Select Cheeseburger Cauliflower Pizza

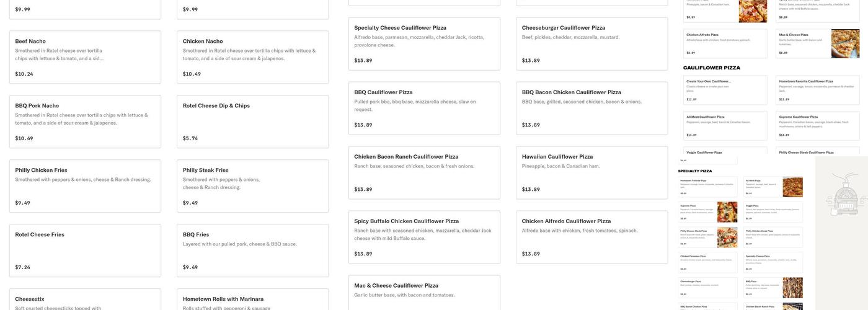point(591,43)
